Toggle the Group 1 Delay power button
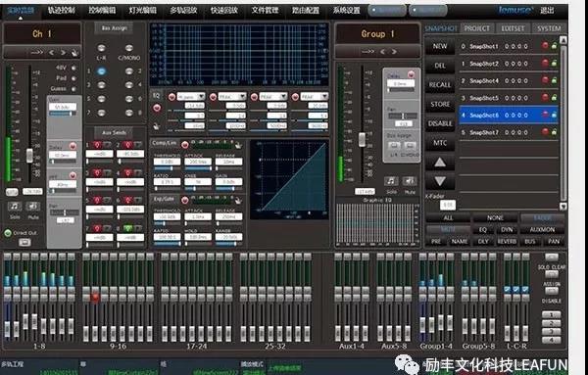Viewport: 588px width, 375px height. point(411,74)
